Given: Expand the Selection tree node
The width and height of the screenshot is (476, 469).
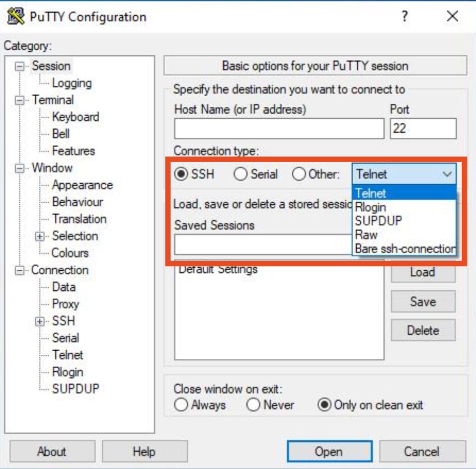Looking at the screenshot, I should pos(40,236).
